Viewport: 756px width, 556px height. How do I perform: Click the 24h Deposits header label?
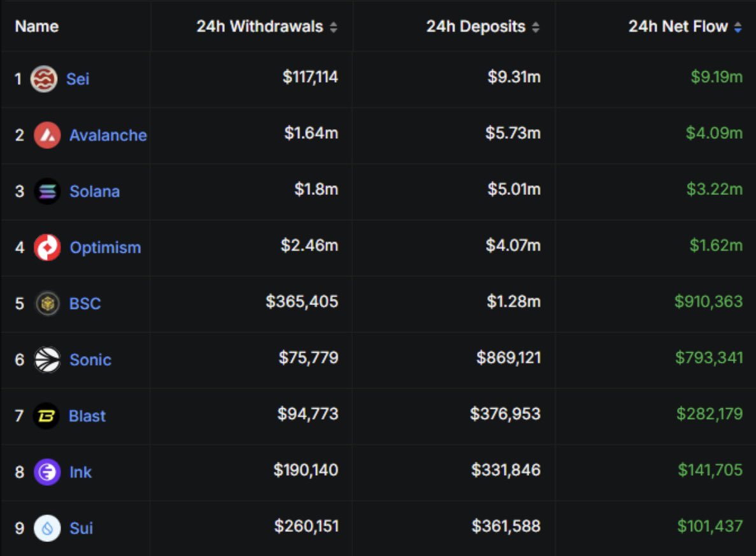[x=475, y=26]
